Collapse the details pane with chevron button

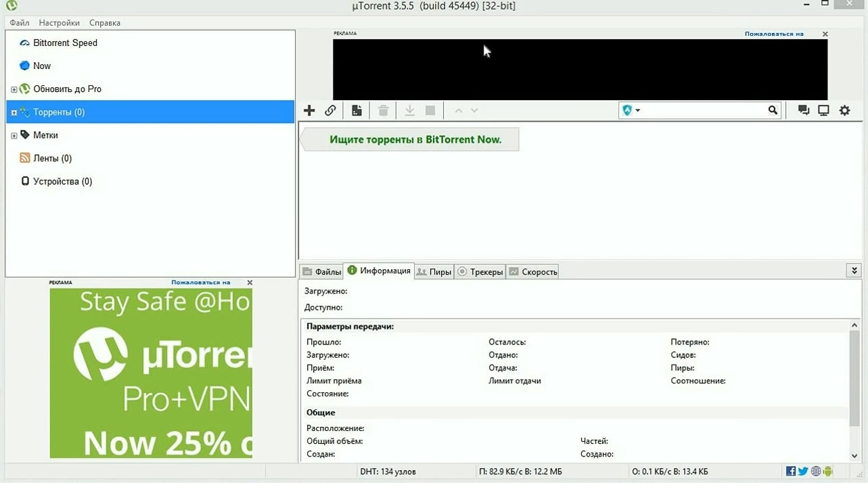tap(854, 271)
